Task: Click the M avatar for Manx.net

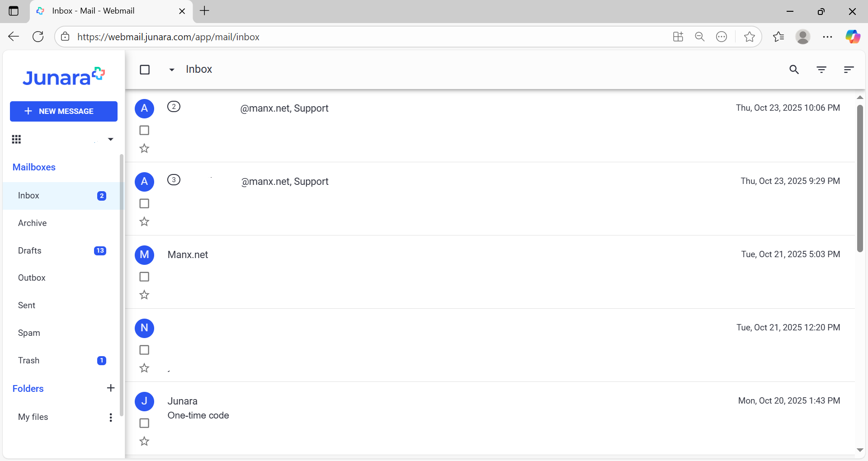Action: coord(144,255)
